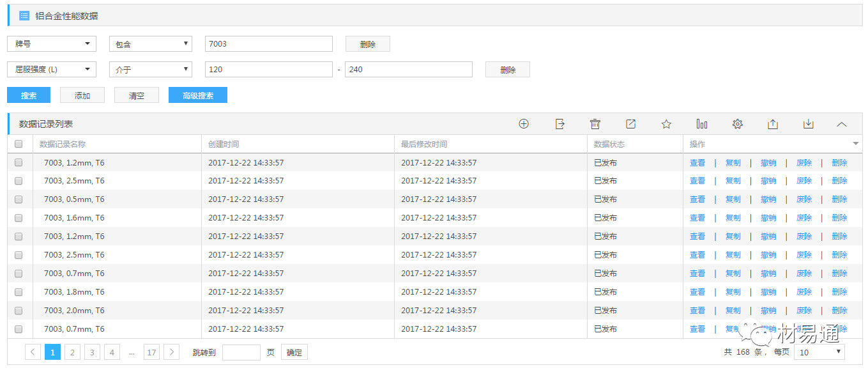Select the checkbox for 7003, 1.8mm, T6
868x372 pixels.
point(19,292)
